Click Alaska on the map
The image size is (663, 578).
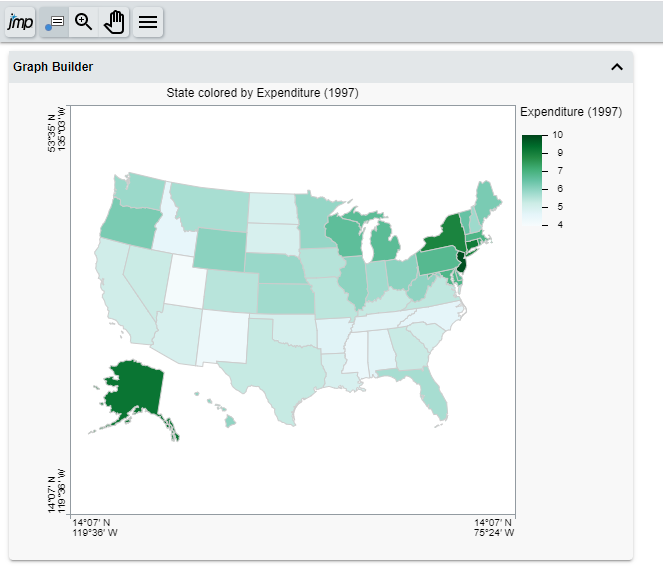point(130,390)
